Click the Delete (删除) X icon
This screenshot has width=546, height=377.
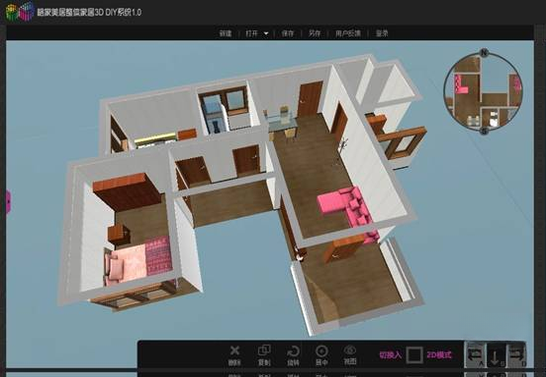click(x=235, y=350)
